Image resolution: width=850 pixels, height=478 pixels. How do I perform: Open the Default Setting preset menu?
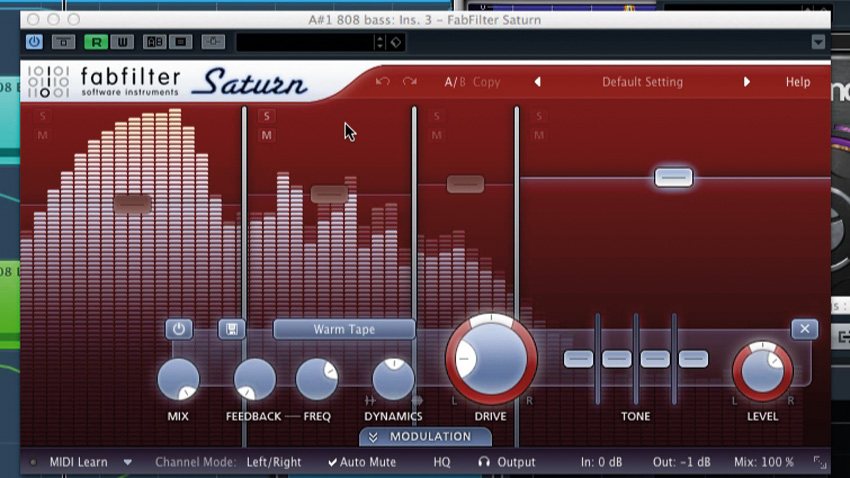click(x=642, y=82)
